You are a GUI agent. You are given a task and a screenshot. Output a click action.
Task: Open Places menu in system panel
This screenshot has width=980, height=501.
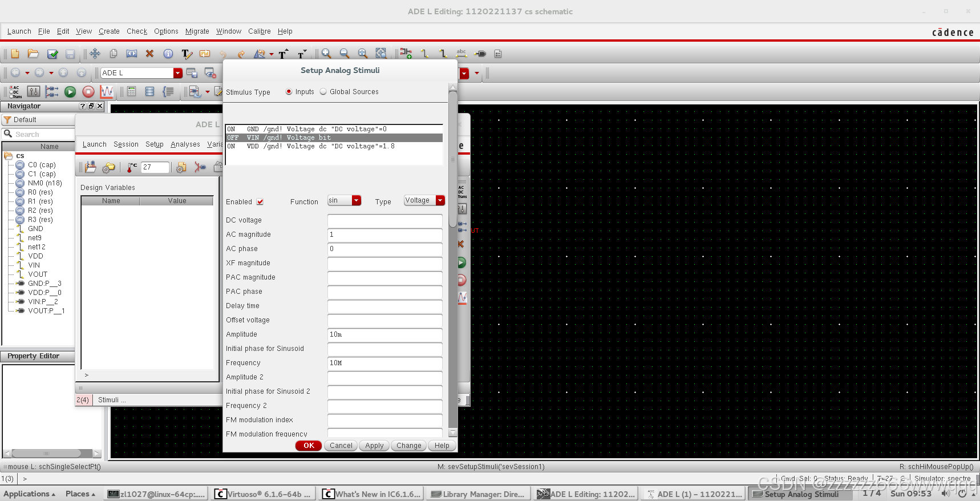(x=80, y=494)
